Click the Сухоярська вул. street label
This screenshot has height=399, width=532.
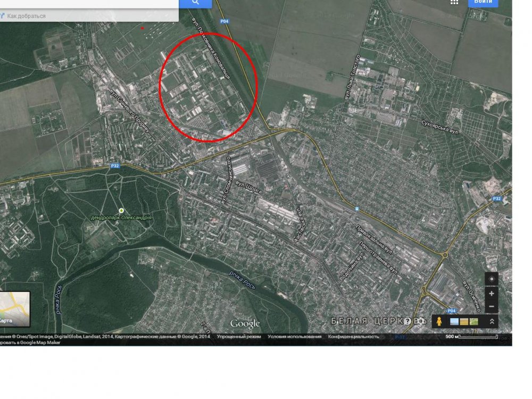tap(440, 127)
